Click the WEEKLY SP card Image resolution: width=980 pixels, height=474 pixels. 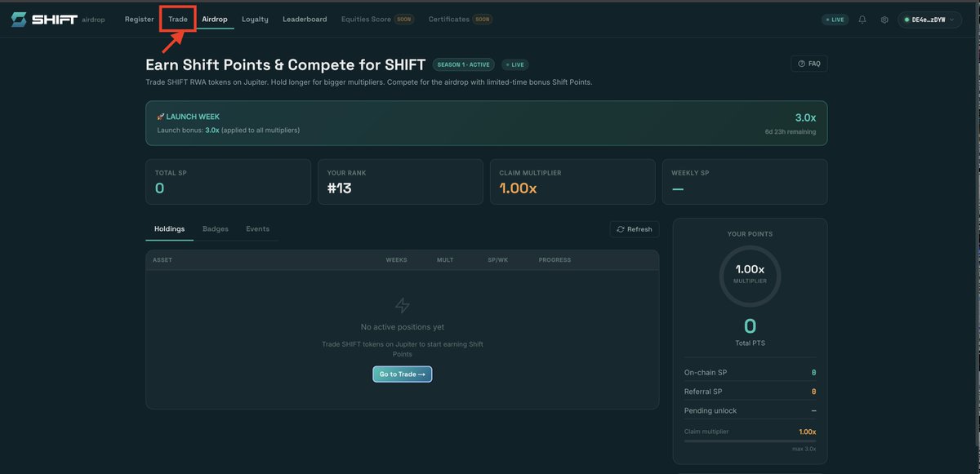coord(745,181)
